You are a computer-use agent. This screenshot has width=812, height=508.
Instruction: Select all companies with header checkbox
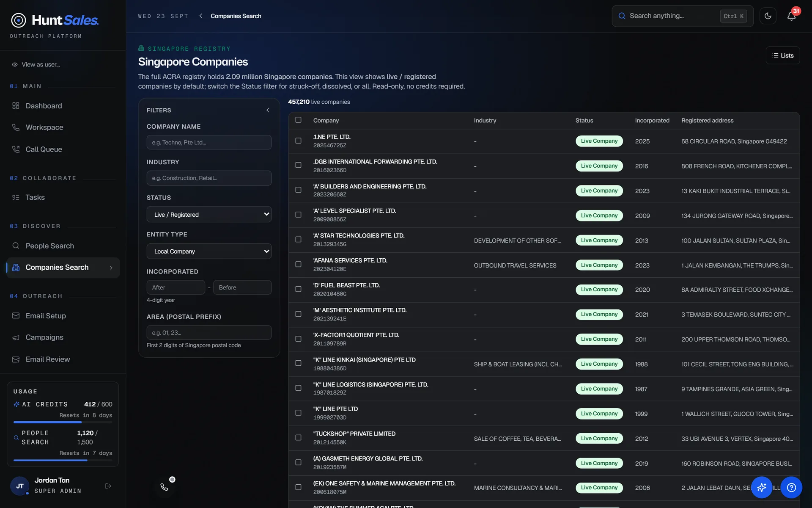(x=298, y=120)
